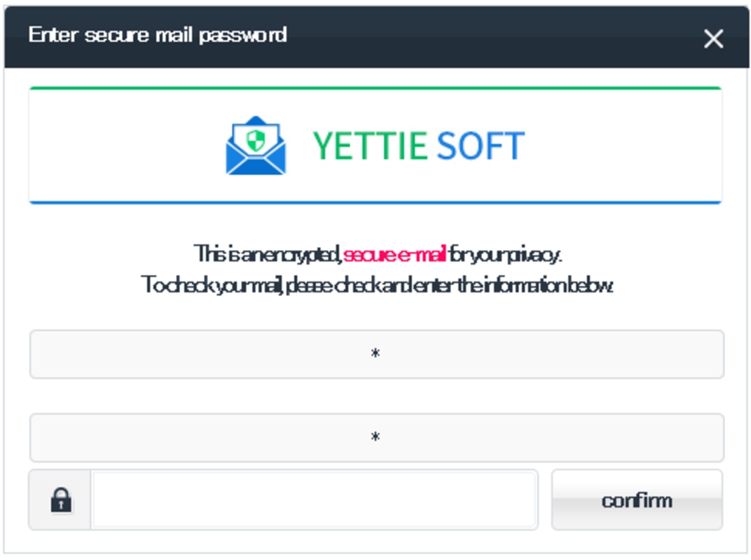
Task: Focus the password input field
Action: pos(314,500)
